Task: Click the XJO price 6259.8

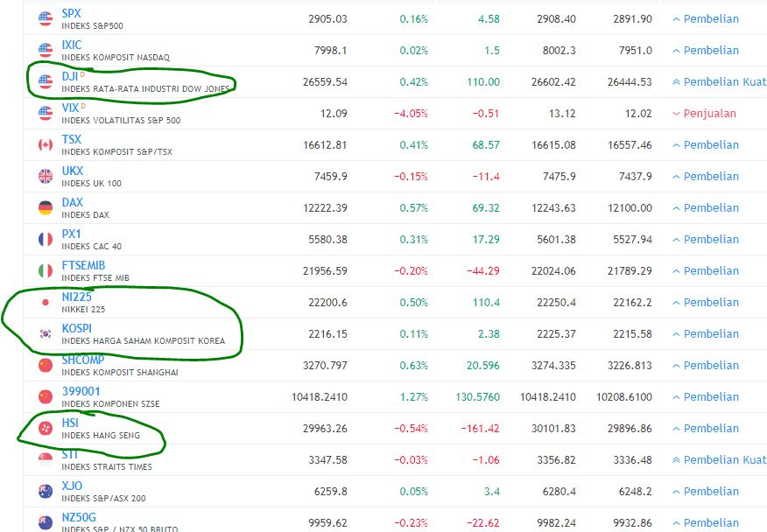Action: [x=331, y=492]
